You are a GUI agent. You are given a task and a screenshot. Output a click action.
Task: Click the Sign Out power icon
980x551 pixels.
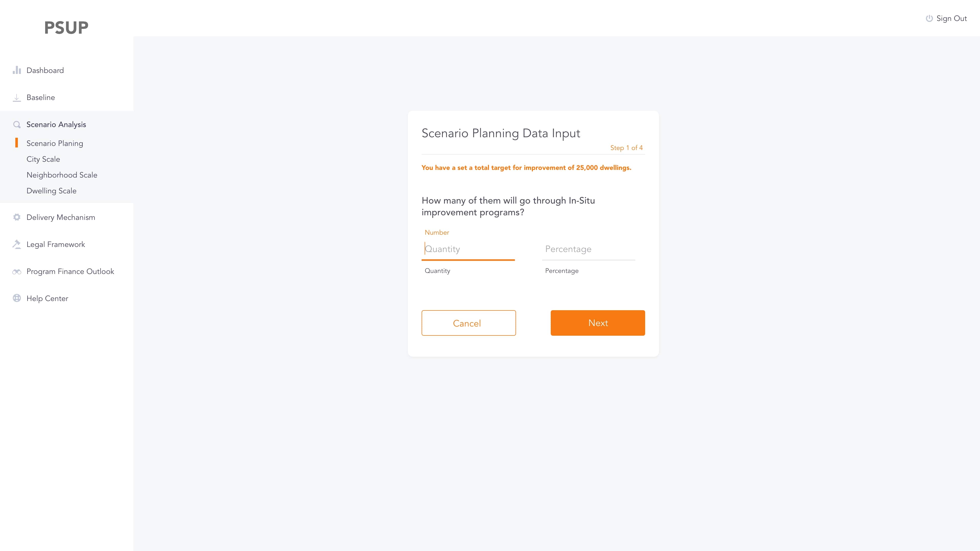pos(929,19)
